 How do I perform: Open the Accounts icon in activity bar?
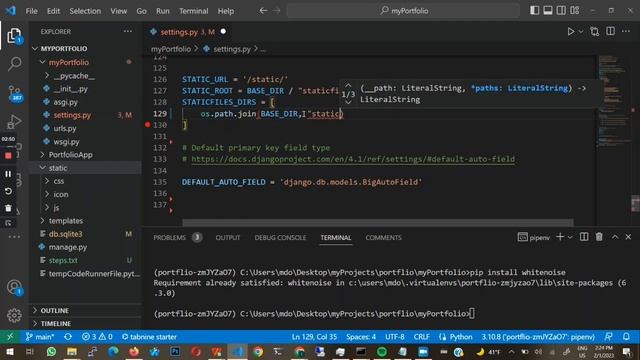tap(14, 287)
